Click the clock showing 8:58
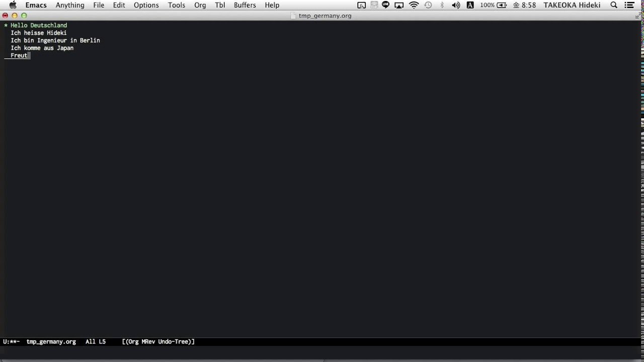 524,5
